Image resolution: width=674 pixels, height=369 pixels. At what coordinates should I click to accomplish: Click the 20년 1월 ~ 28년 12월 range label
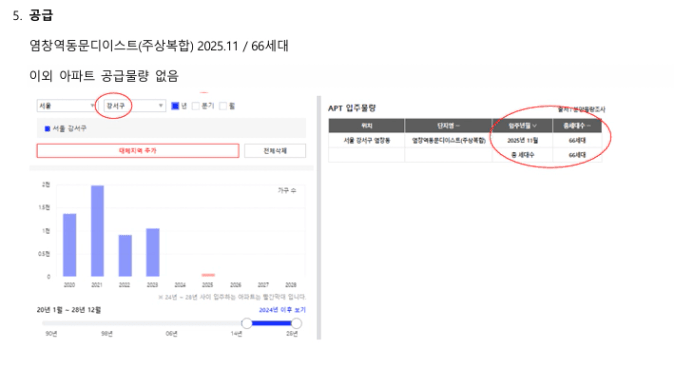click(x=69, y=310)
